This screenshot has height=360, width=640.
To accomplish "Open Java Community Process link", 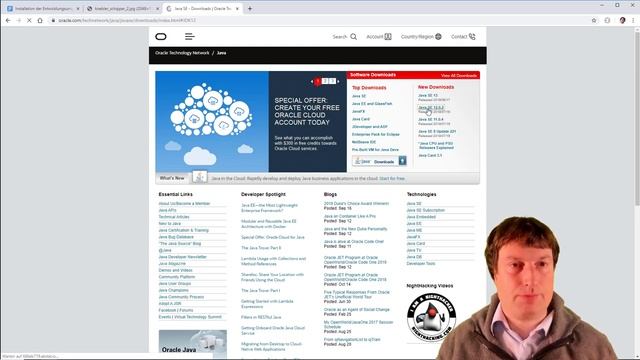I will tap(181, 297).
